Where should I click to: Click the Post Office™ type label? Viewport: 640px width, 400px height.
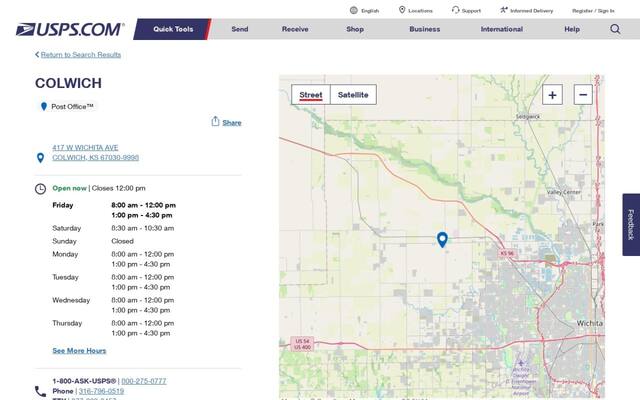72,107
